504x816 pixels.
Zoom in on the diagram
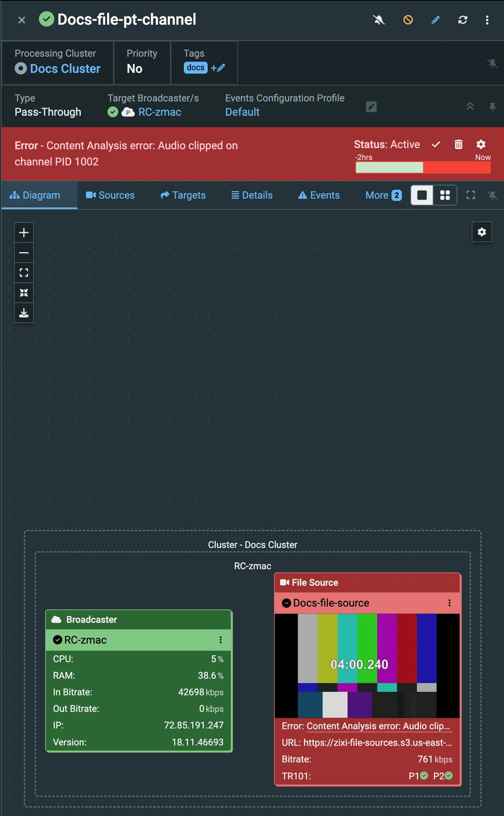point(24,233)
